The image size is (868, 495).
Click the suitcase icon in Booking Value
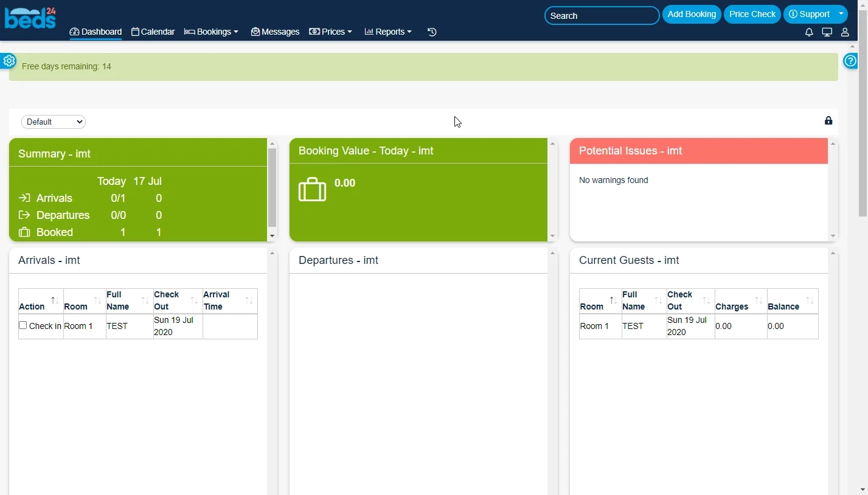[312, 189]
